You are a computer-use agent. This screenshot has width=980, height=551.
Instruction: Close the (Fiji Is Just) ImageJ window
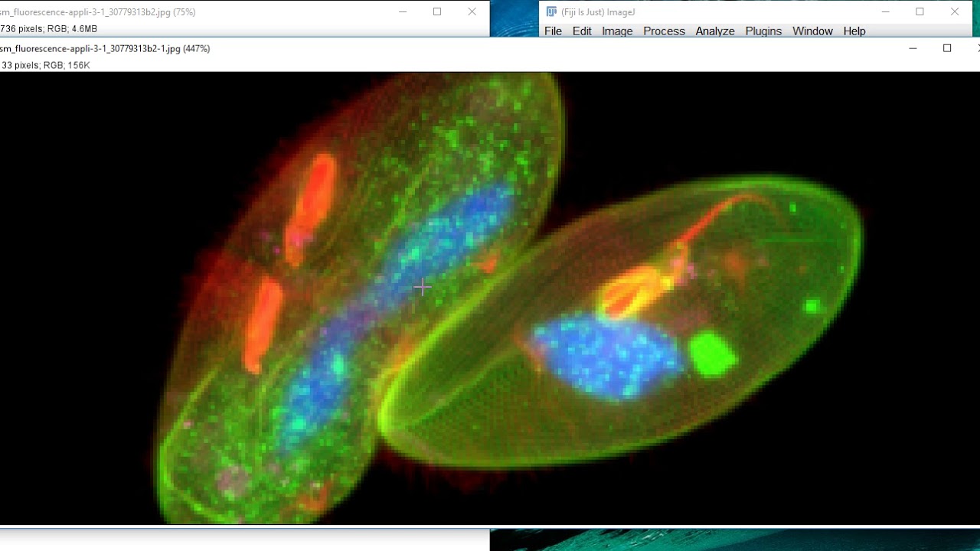tap(955, 11)
